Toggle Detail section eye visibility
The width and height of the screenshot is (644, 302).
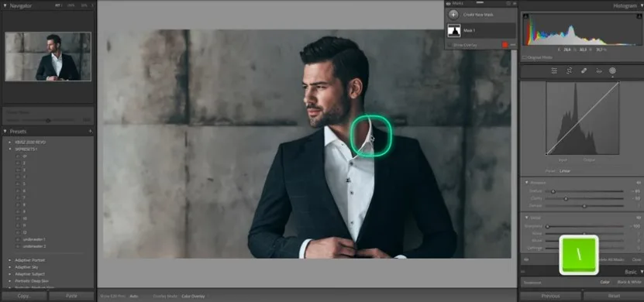(x=639, y=218)
